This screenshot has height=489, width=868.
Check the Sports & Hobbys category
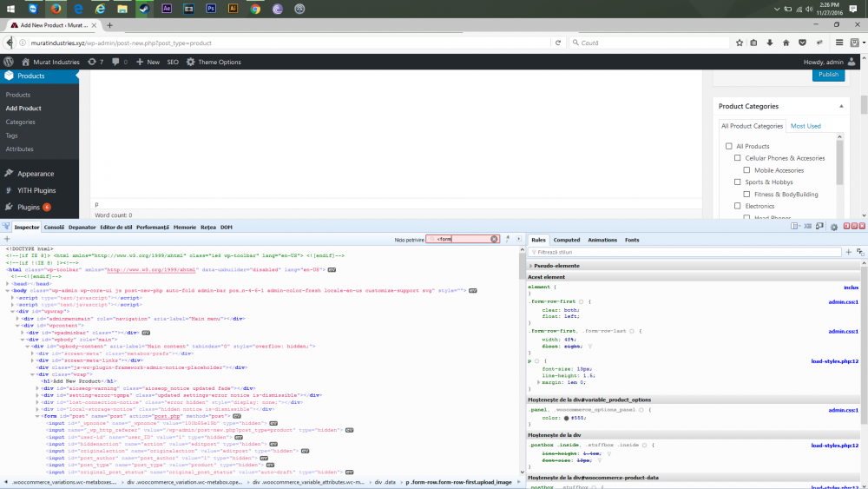coord(737,182)
